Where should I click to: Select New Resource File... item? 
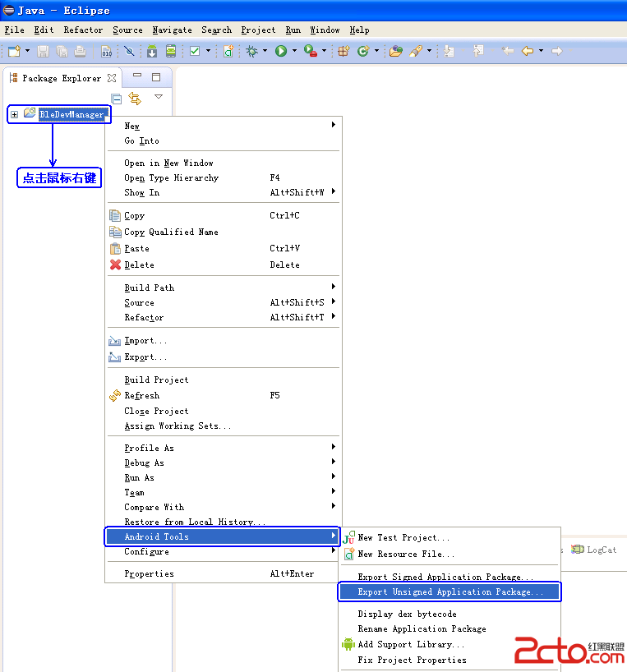point(450,554)
